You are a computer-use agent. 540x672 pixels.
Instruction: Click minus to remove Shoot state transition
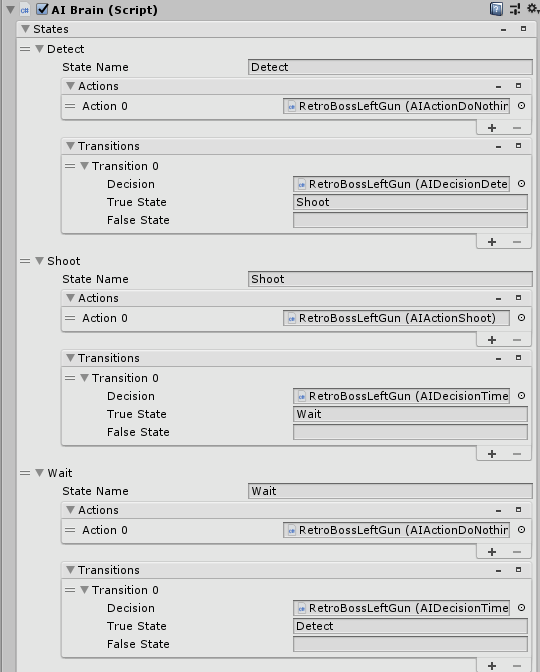(x=517, y=454)
